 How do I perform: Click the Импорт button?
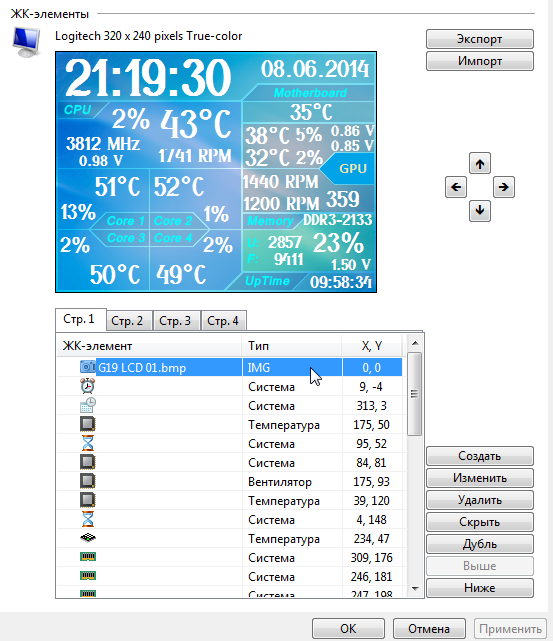[480, 61]
